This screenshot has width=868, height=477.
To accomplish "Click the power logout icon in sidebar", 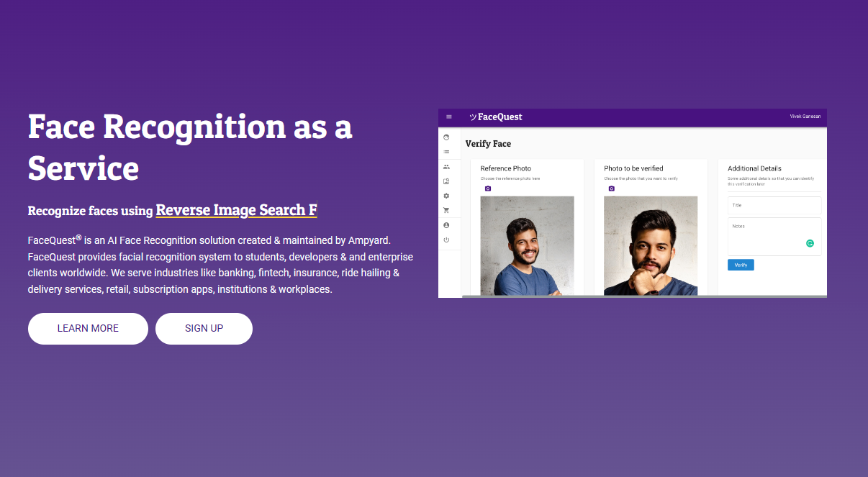I will (x=446, y=240).
